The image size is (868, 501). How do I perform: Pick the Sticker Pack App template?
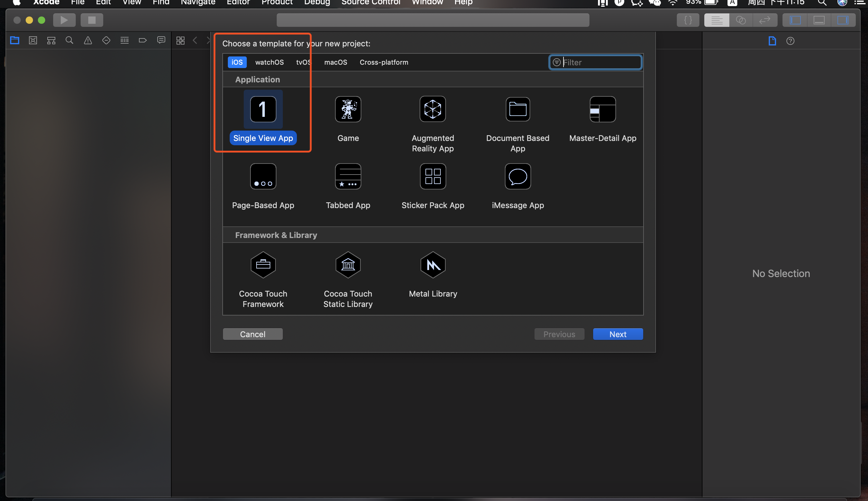432,186
